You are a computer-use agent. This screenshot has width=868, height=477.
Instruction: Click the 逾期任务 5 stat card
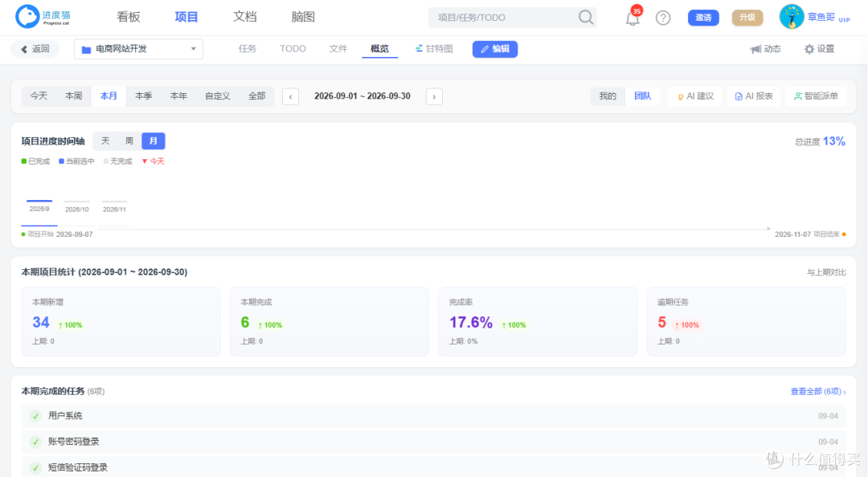pos(746,321)
